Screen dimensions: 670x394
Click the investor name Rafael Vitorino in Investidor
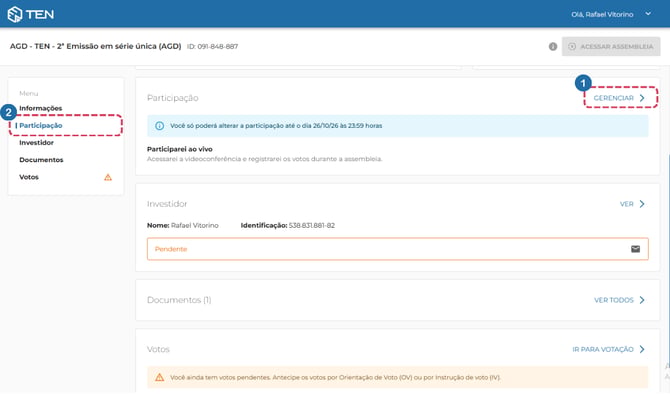point(194,225)
